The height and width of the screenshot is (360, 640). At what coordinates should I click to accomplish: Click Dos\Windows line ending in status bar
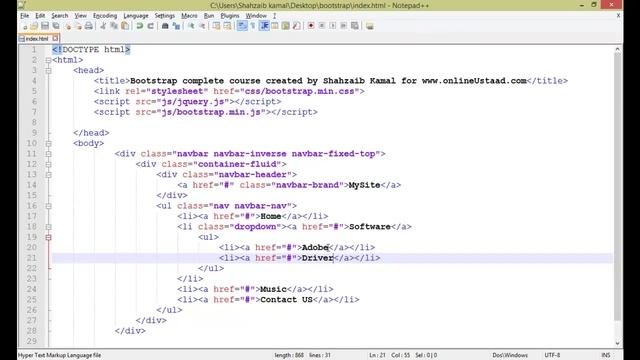(510, 355)
